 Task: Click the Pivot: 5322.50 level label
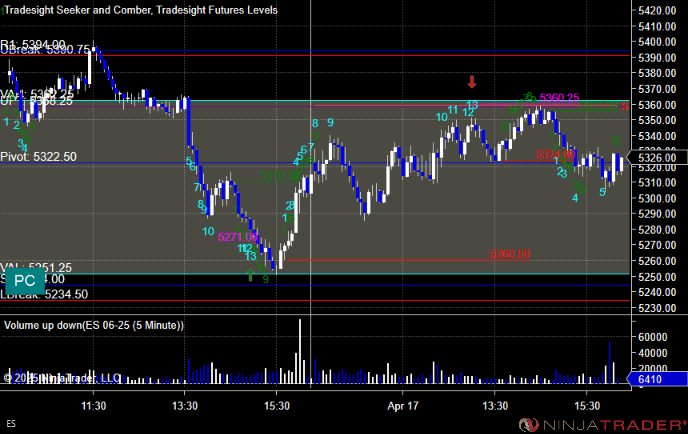[x=38, y=157]
